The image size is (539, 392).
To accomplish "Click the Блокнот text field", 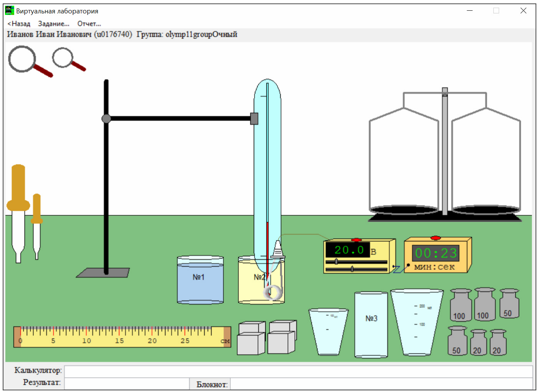I will coord(381,384).
